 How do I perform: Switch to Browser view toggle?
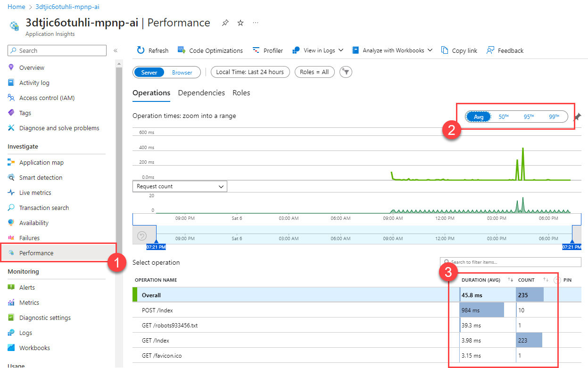click(x=182, y=72)
